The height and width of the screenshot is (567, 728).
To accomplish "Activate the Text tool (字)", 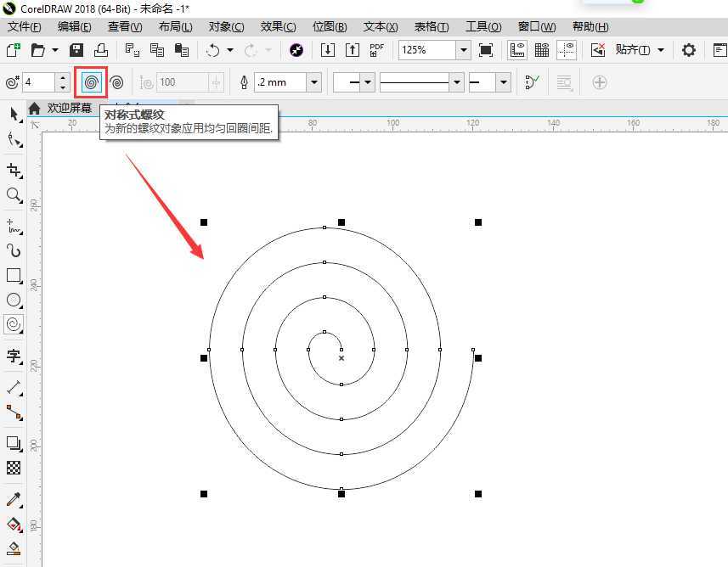I will point(14,356).
